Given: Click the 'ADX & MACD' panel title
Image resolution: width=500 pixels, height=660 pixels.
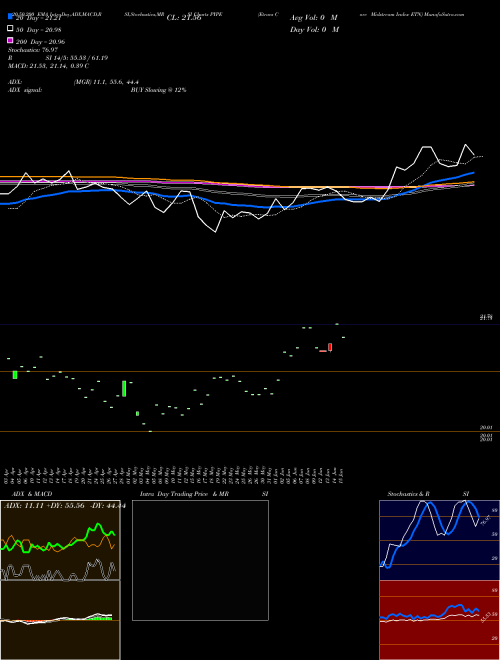Looking at the screenshot, I should tap(32, 494).
